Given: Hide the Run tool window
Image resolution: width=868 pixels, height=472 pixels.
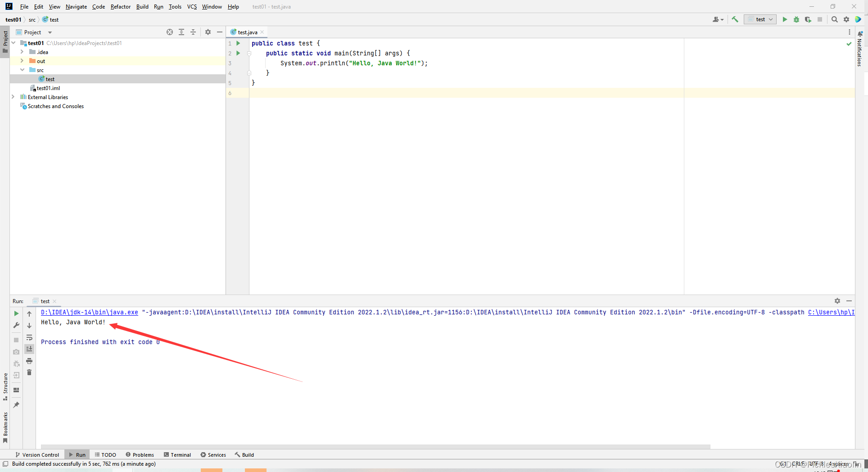Looking at the screenshot, I should (849, 301).
